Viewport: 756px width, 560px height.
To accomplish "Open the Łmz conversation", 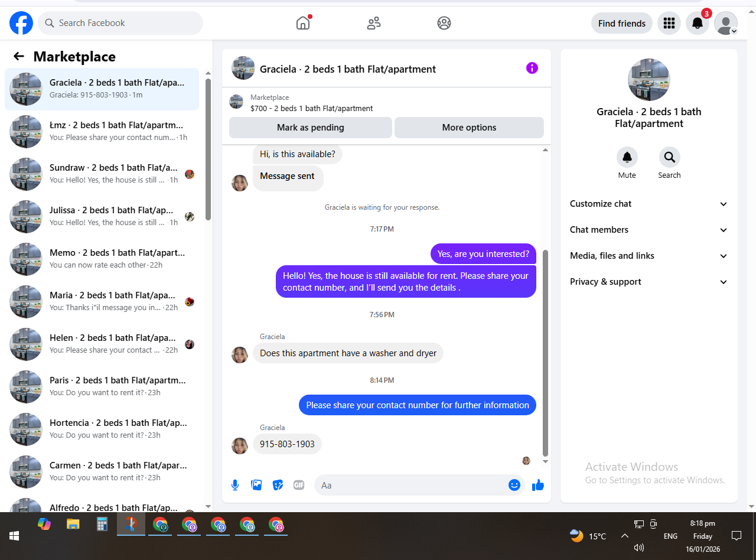I will (x=102, y=132).
